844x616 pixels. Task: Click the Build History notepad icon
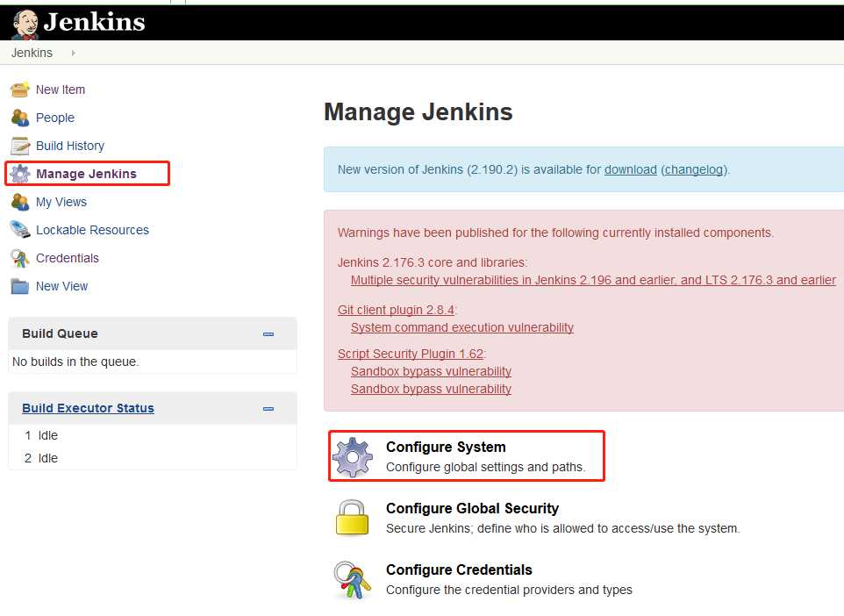(20, 146)
